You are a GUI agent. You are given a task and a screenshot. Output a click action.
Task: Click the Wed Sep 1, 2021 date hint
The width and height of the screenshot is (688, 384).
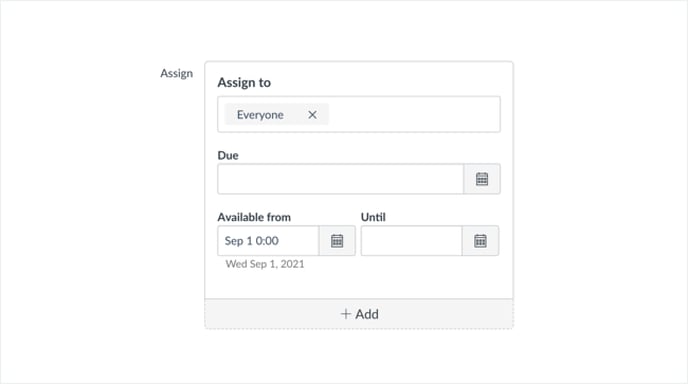pos(265,264)
